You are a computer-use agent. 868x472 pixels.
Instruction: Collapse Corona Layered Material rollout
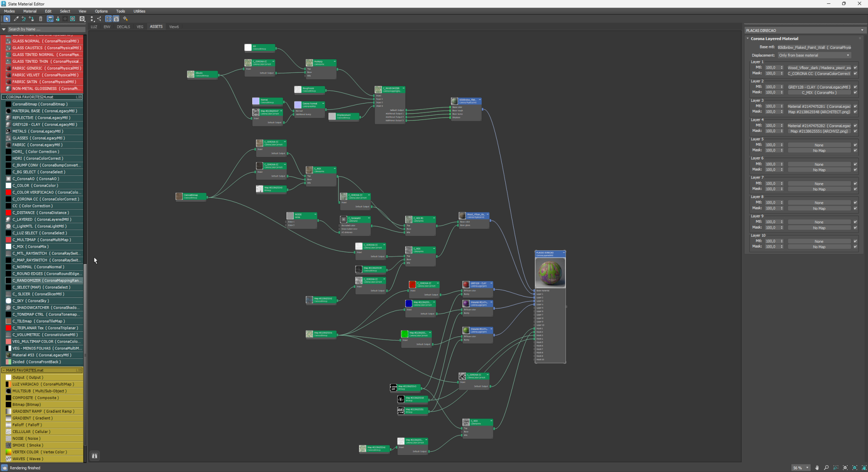[748, 39]
